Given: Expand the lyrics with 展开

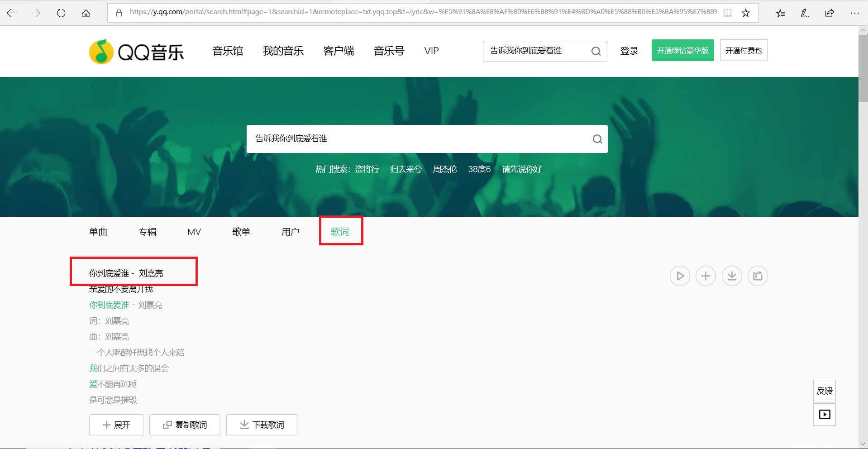Looking at the screenshot, I should pyautogui.click(x=116, y=425).
